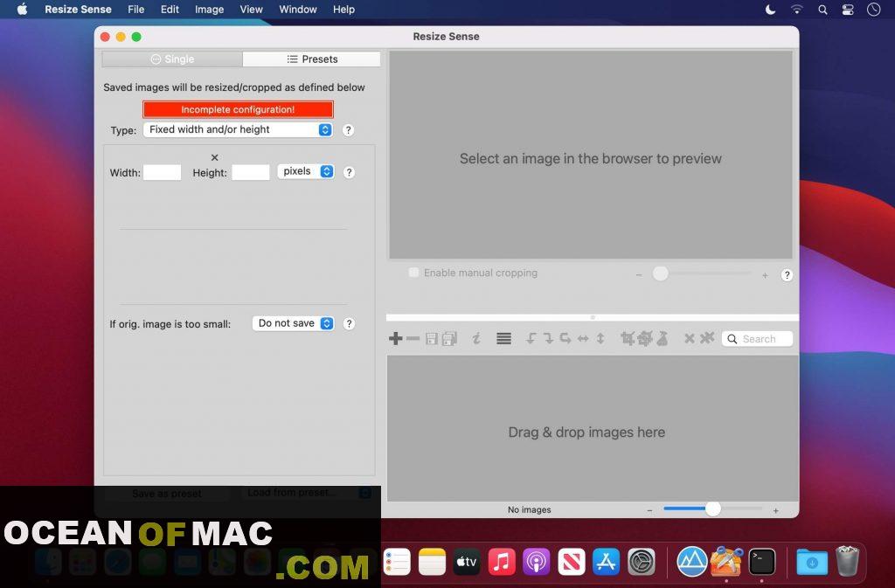Viewport: 895px width, 588px height.
Task: Open the Help menu
Action: pos(343,10)
